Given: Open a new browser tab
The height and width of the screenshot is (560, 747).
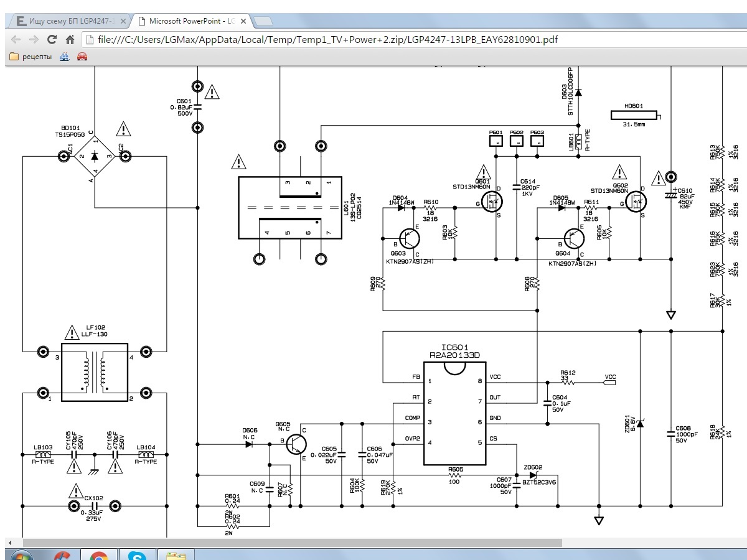Looking at the screenshot, I should click(x=264, y=21).
